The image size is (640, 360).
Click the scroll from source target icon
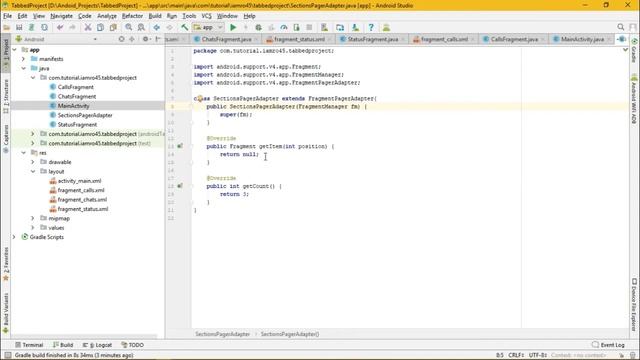coord(121,39)
